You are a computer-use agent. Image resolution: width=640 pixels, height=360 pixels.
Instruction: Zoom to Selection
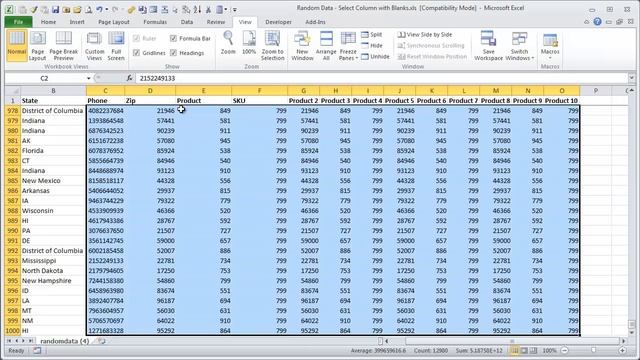coord(273,45)
